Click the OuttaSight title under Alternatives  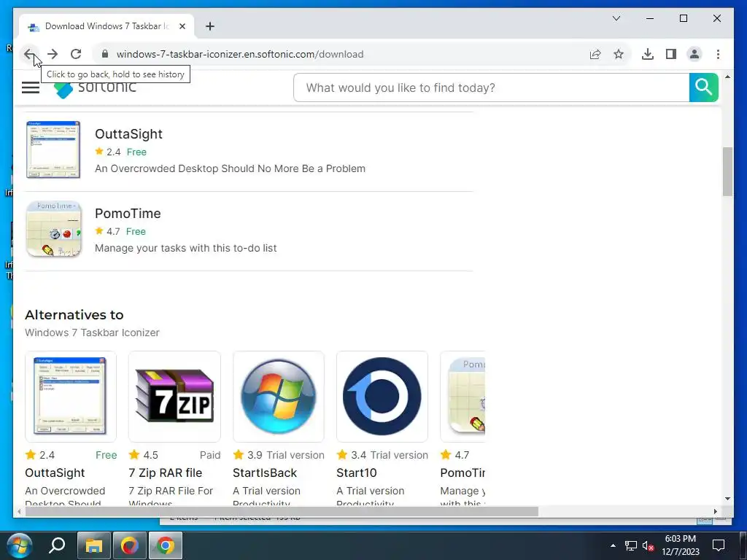pyautogui.click(x=55, y=472)
